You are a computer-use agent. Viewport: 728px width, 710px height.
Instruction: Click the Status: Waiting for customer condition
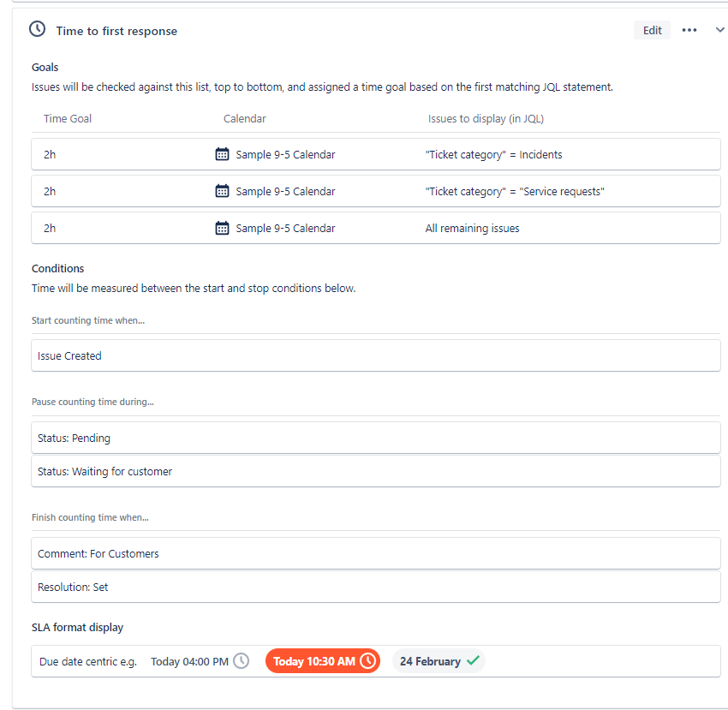(x=376, y=471)
